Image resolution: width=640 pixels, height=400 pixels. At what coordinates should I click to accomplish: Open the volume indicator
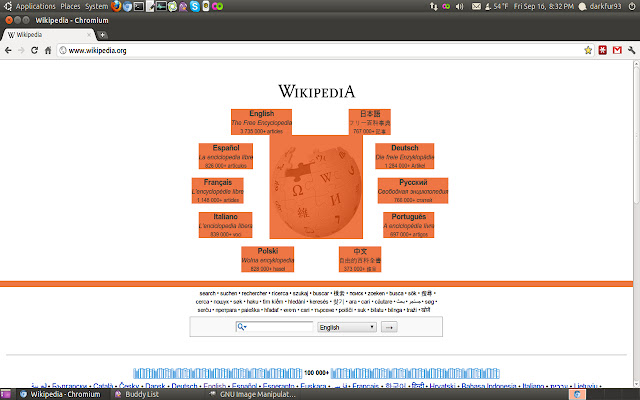click(x=460, y=6)
